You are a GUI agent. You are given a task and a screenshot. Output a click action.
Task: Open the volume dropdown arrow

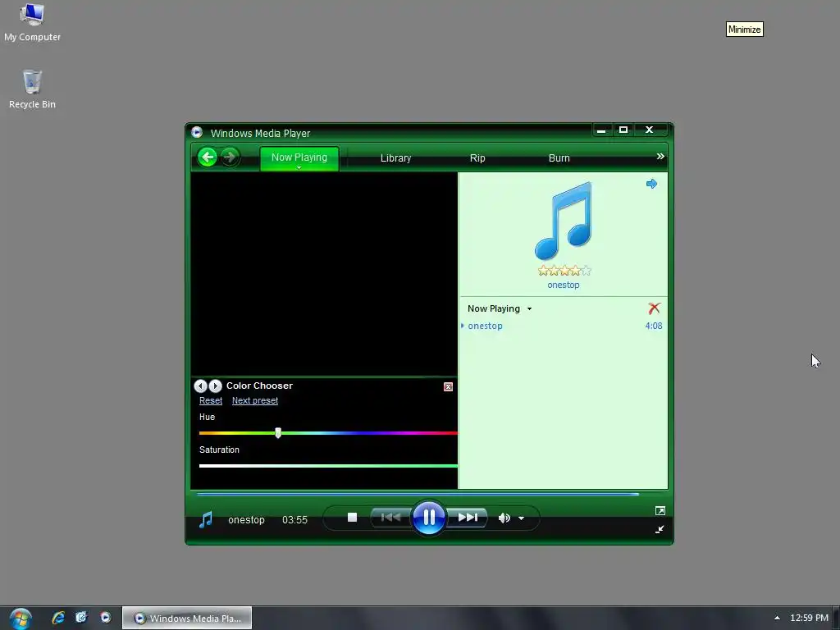pyautogui.click(x=521, y=518)
